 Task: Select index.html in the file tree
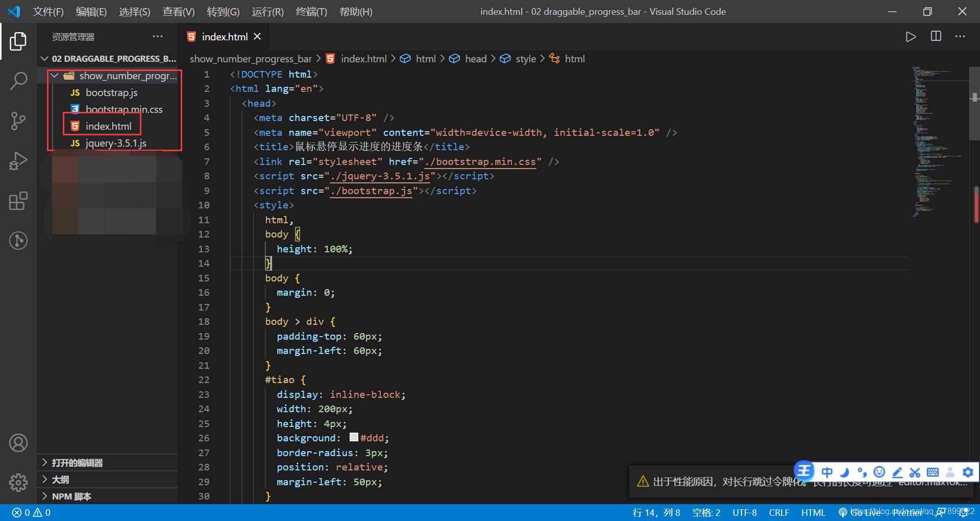point(108,126)
